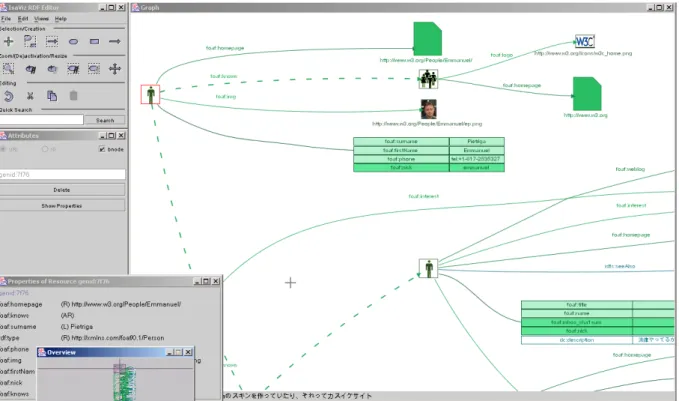Open the Edit menu
The image size is (679, 401).
23,19
